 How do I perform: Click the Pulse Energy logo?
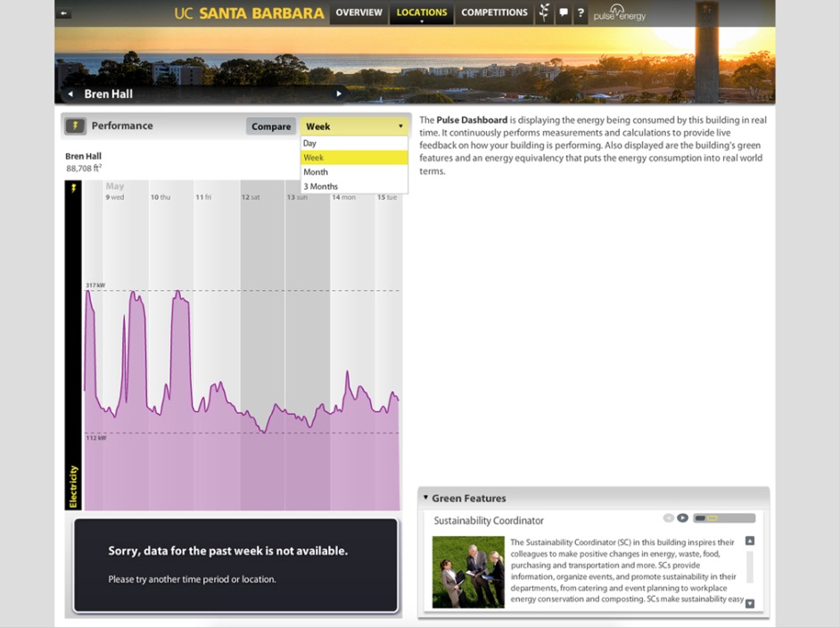tap(619, 12)
